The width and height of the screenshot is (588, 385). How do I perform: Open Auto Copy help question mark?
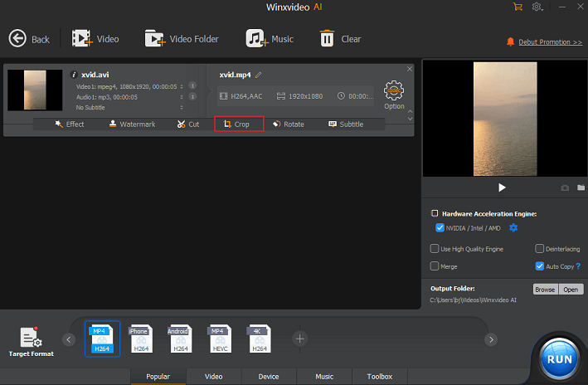(578, 266)
